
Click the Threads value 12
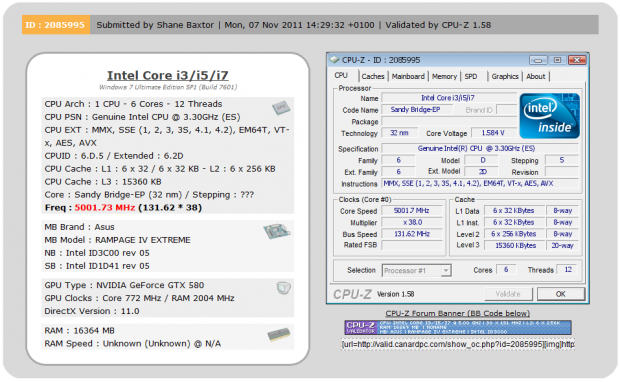tap(568, 270)
